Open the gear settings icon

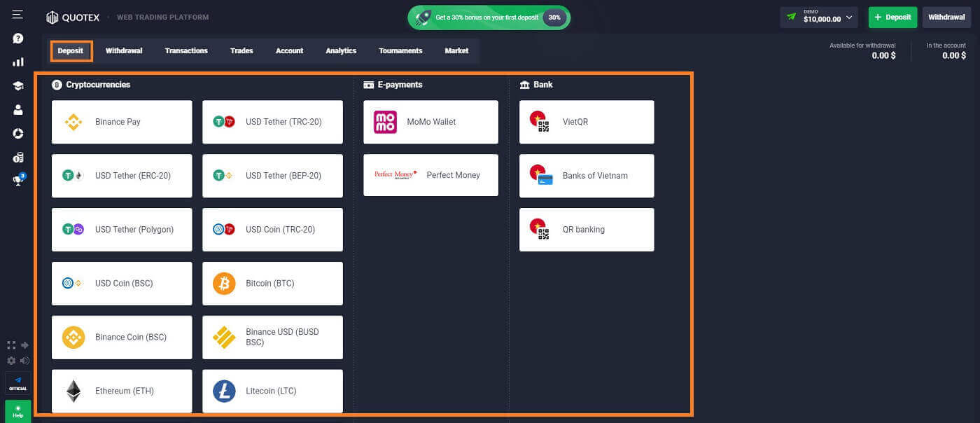coord(11,361)
